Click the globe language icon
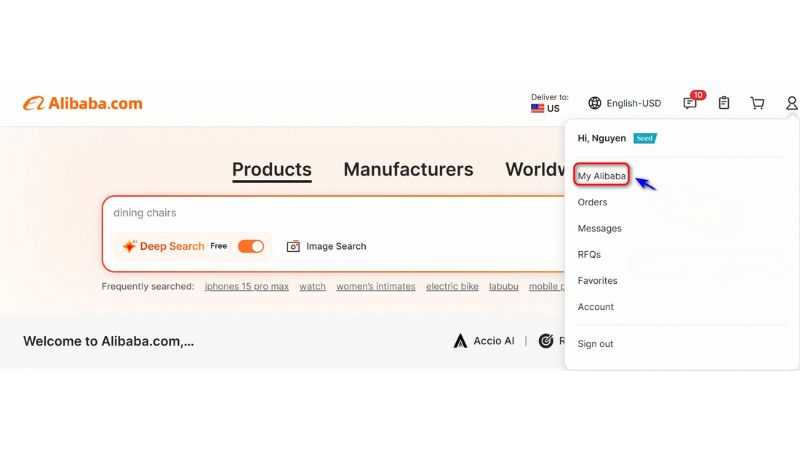The height and width of the screenshot is (450, 800). point(594,103)
